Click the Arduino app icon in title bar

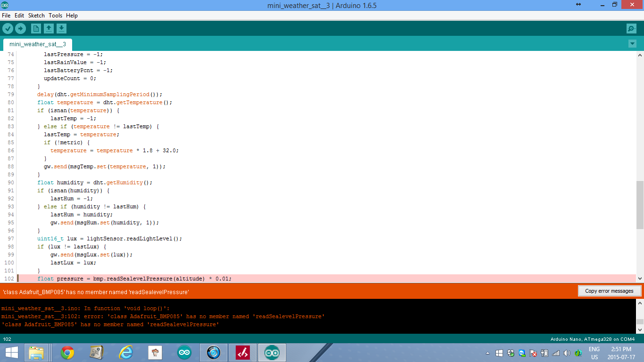5,5
